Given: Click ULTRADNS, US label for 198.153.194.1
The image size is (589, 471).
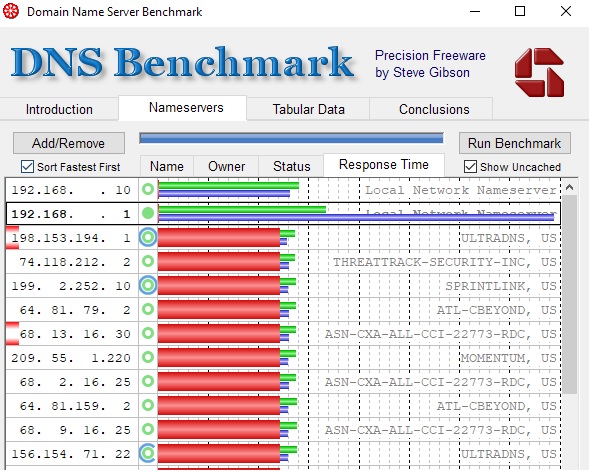Looking at the screenshot, I should (509, 238).
